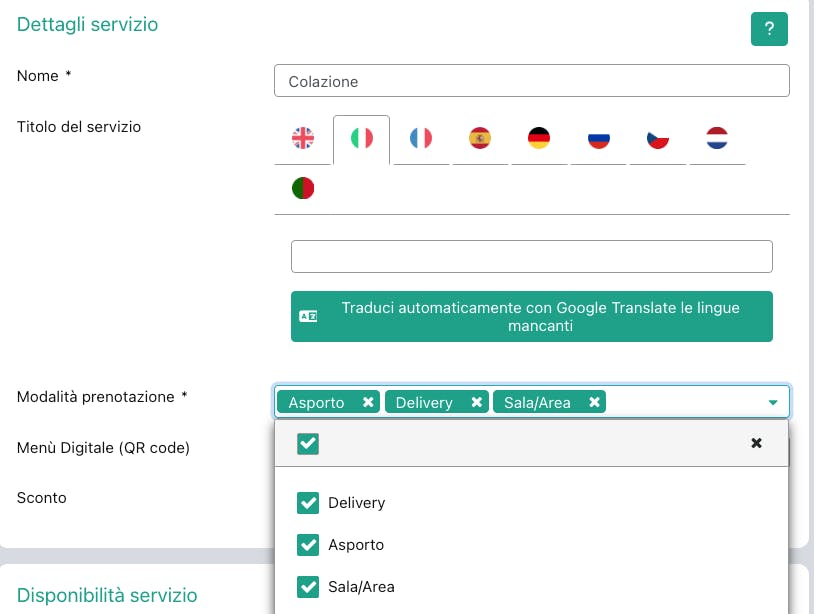Viewport: 814px width, 614px height.
Task: Open the Russian flag language tab
Action: click(599, 138)
